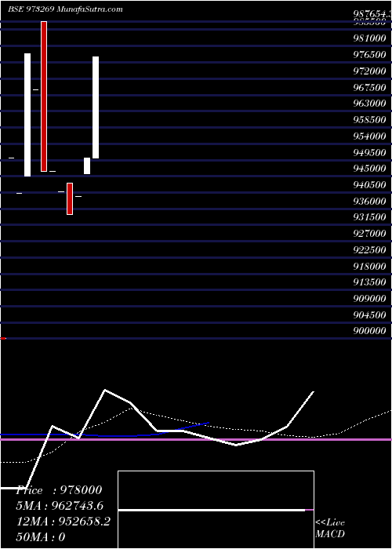Screen dimensions: 392x549
Task: Click the short white candlestick near 945000
Action: [x=87, y=165]
